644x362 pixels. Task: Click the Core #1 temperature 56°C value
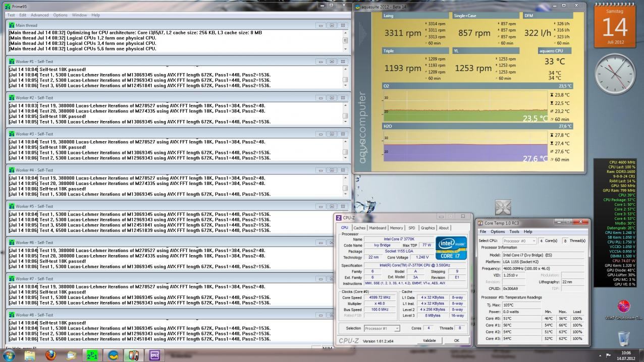[507, 325]
